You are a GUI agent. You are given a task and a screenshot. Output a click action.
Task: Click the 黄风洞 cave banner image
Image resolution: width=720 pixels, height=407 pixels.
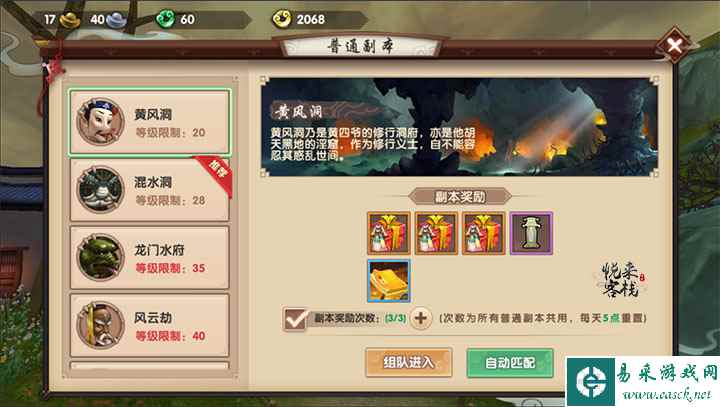point(459,127)
